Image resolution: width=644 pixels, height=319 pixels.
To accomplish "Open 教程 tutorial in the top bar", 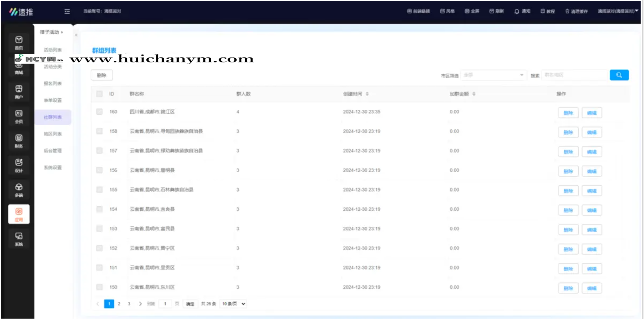I will (x=547, y=11).
